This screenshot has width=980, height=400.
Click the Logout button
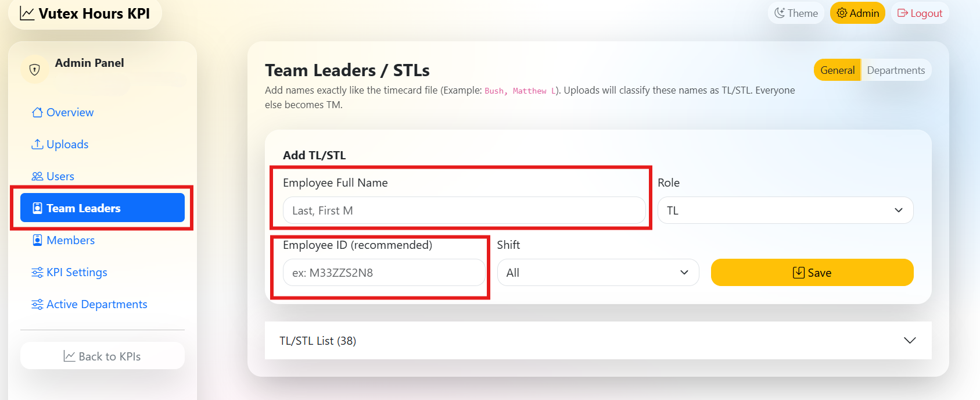pyautogui.click(x=920, y=13)
